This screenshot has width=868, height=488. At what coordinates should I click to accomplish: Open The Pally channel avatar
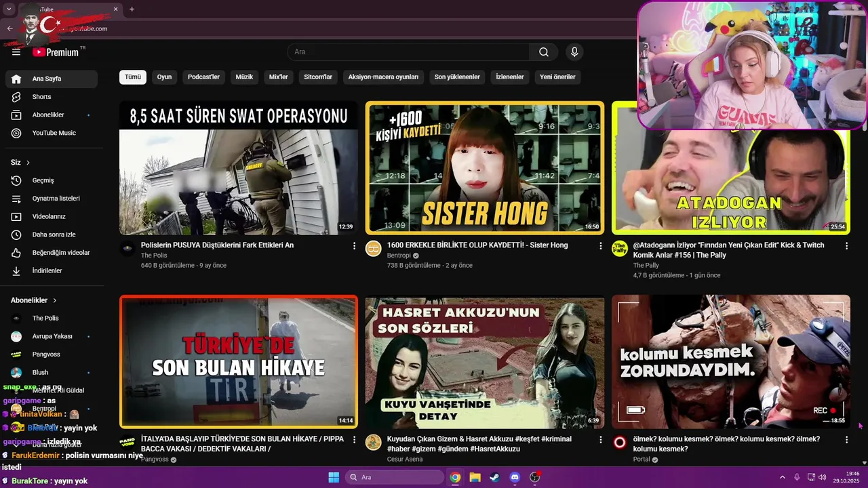620,249
